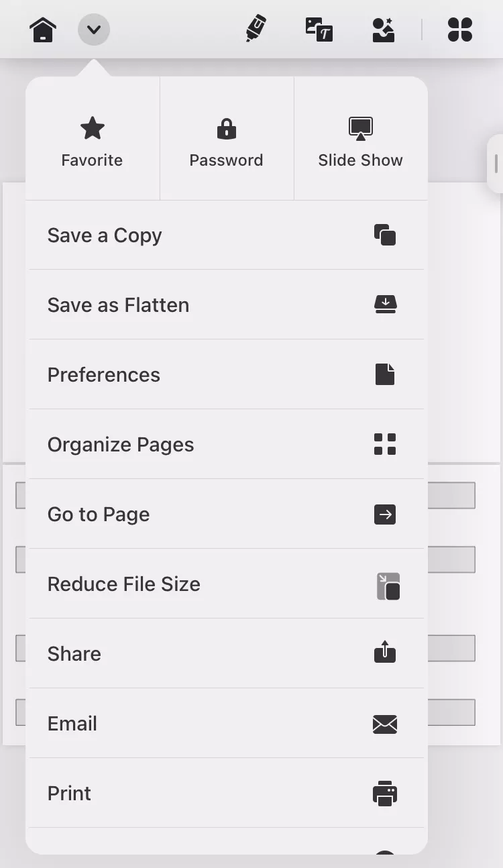503x868 pixels.
Task: Click the side panel handle on the right edge
Action: click(496, 164)
